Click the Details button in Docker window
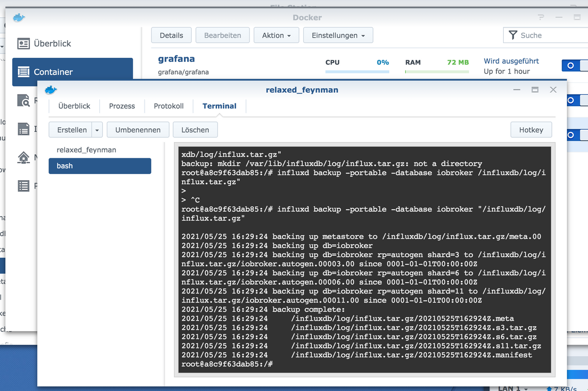The width and height of the screenshot is (588, 391). pyautogui.click(x=171, y=35)
